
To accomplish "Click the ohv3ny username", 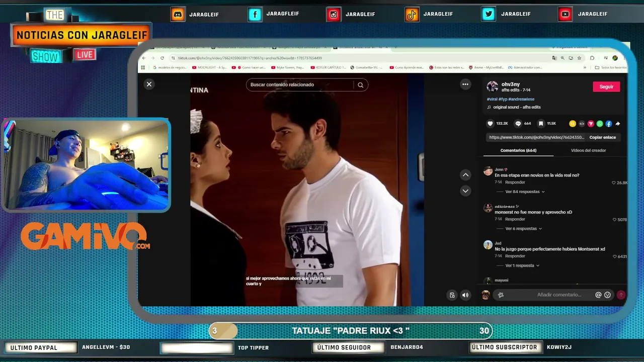I will click(x=511, y=84).
